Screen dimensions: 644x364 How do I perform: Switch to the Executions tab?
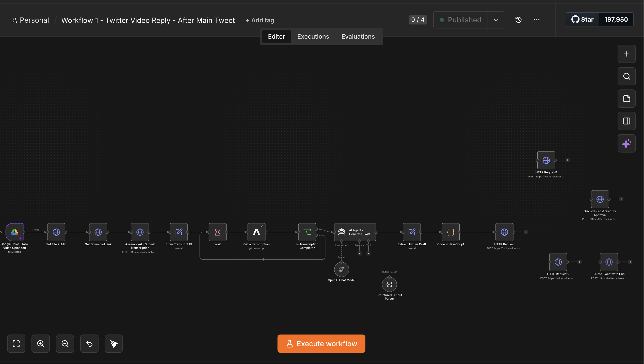[x=313, y=37]
